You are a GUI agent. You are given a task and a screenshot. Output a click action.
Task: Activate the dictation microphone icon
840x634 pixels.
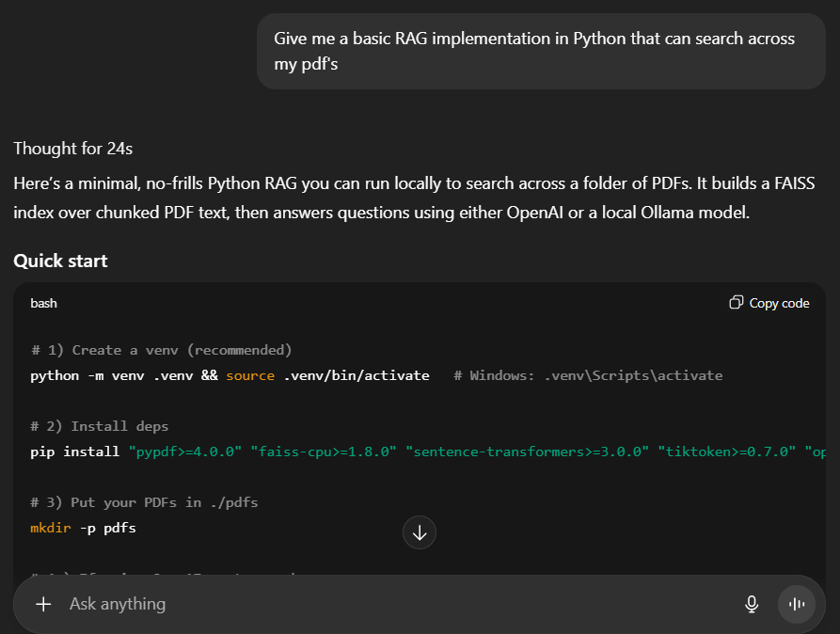pyautogui.click(x=752, y=604)
